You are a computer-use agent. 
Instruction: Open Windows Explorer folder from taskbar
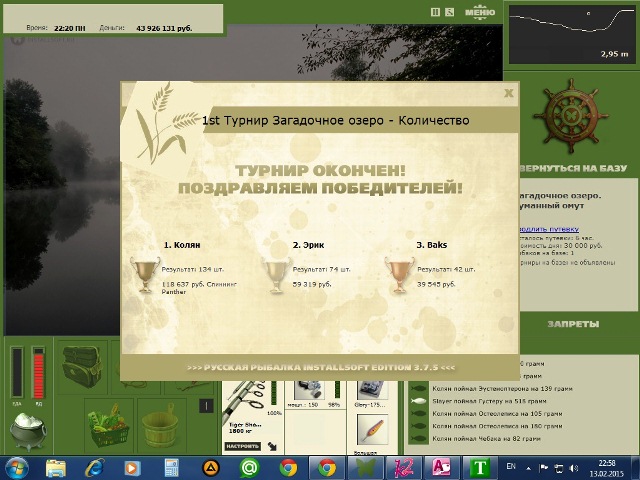click(56, 468)
